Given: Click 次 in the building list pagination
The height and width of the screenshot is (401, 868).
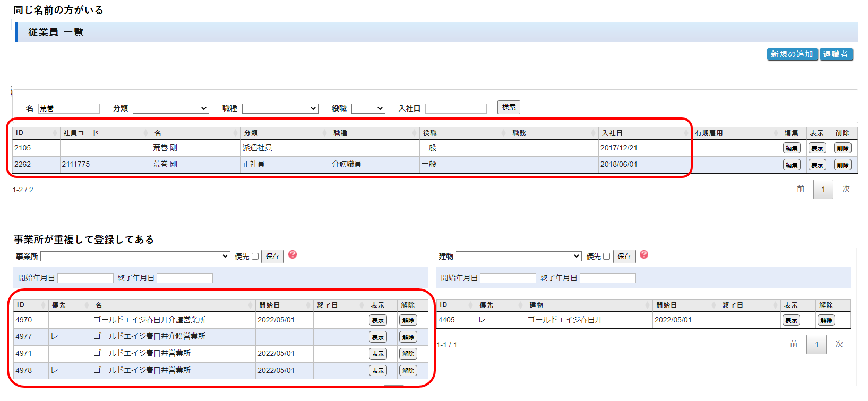Looking at the screenshot, I should [839, 344].
